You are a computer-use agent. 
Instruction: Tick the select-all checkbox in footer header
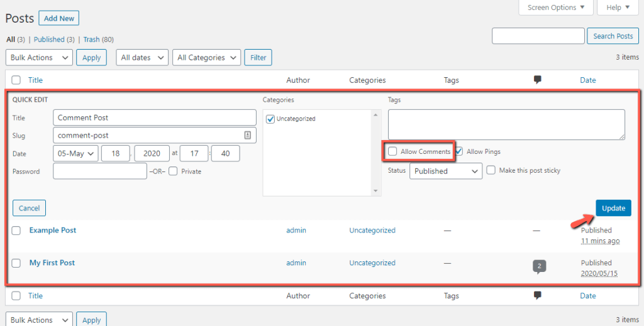click(16, 296)
